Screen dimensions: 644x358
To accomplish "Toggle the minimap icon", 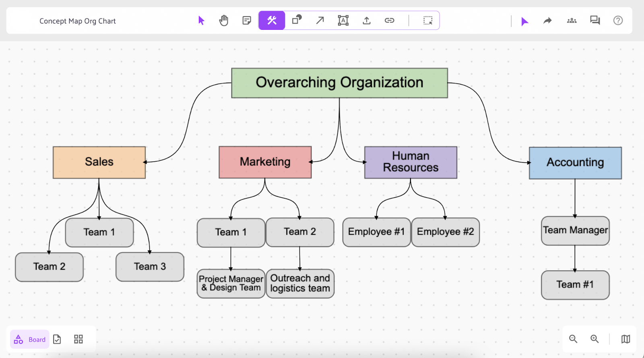I will pyautogui.click(x=625, y=339).
